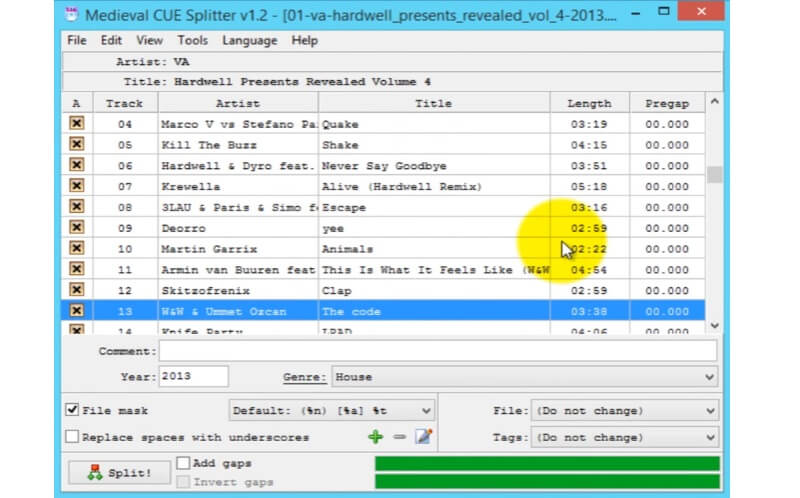
Task: Click the track list scrollbar thumb
Action: [714, 175]
